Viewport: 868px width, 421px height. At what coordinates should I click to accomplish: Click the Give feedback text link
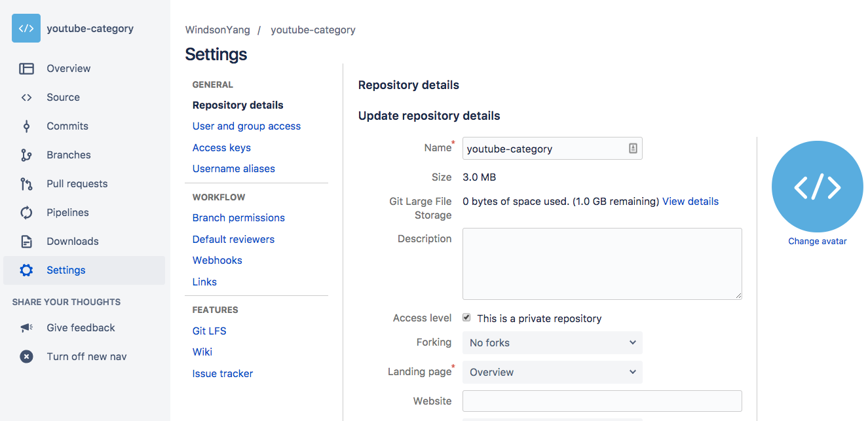81,328
